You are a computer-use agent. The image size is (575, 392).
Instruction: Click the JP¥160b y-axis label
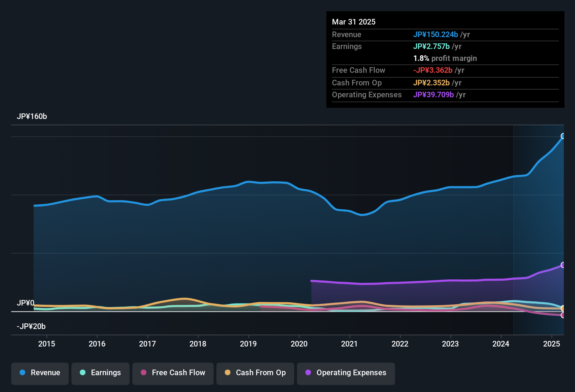(x=32, y=117)
